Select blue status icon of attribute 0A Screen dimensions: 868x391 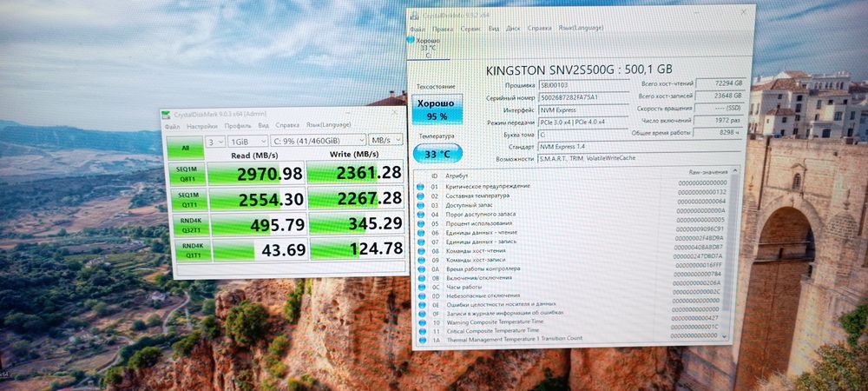click(421, 268)
